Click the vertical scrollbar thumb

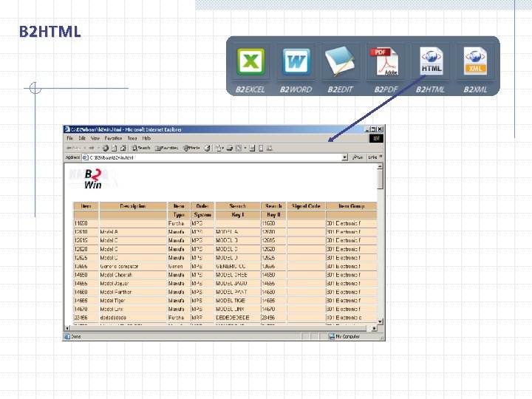point(380,179)
